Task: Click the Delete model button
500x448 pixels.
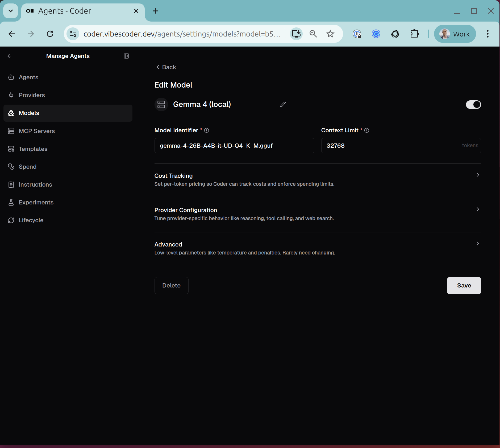Action: 171,285
